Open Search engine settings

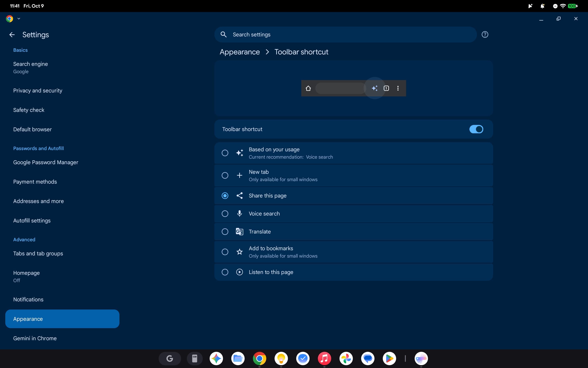click(62, 68)
